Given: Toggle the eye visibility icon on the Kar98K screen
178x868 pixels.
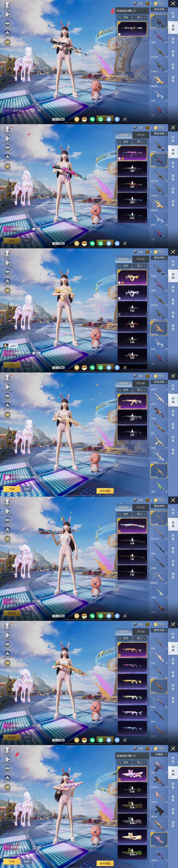Looking at the screenshot, I should 7,520.
